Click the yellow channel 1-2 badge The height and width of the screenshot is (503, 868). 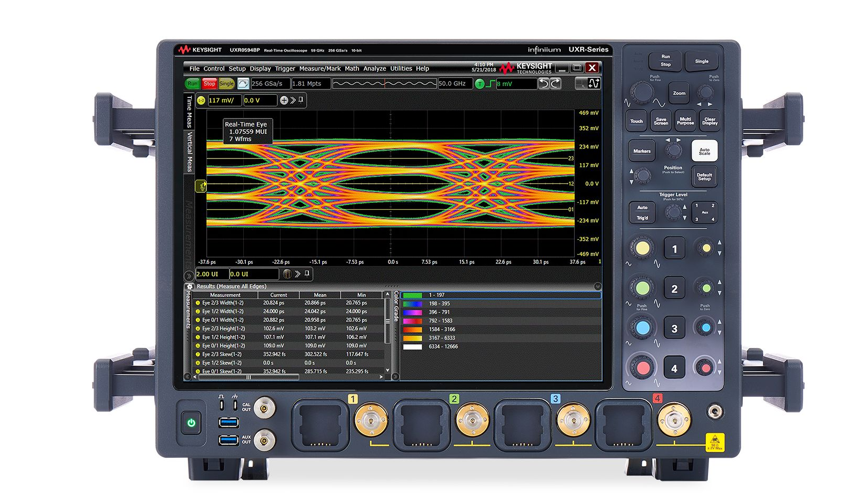click(x=201, y=100)
